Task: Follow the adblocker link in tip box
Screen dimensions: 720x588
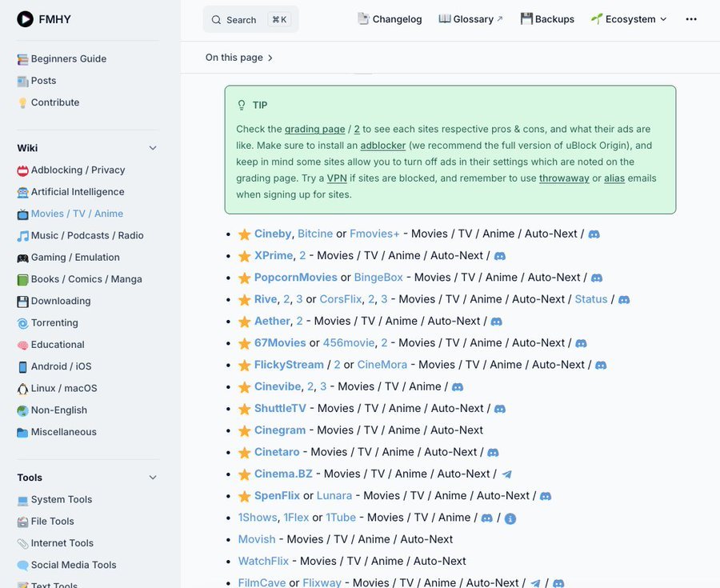Action: click(383, 146)
